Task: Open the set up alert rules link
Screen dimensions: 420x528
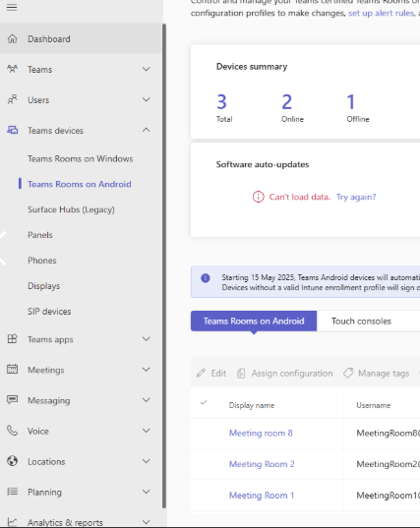Action: point(381,13)
